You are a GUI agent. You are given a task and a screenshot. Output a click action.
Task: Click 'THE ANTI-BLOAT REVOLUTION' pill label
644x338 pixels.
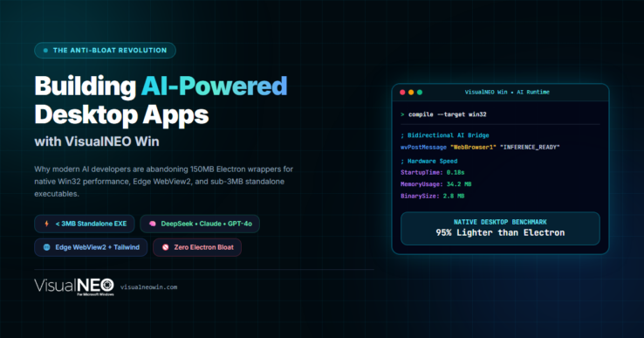click(105, 50)
